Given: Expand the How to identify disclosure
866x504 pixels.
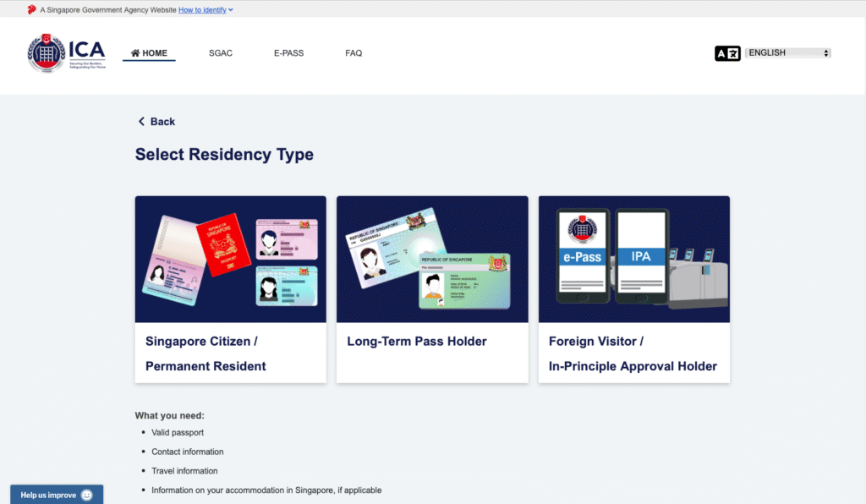Looking at the screenshot, I should click(206, 10).
